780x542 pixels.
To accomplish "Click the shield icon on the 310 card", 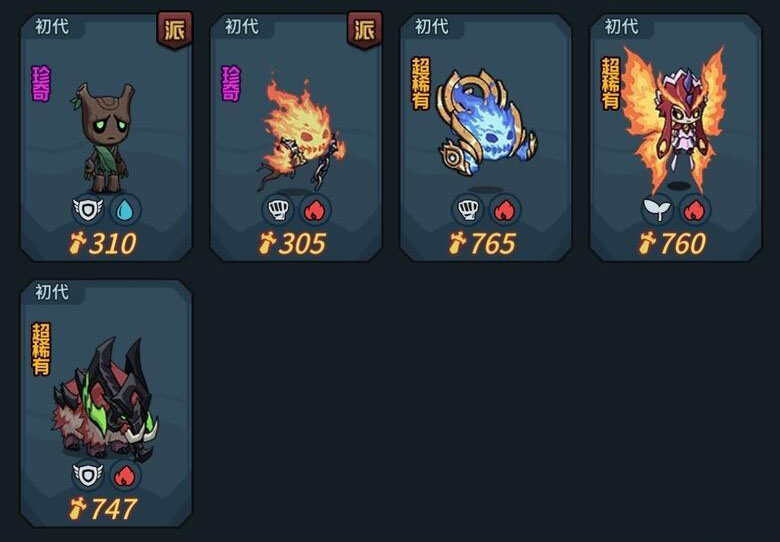I will (88, 209).
